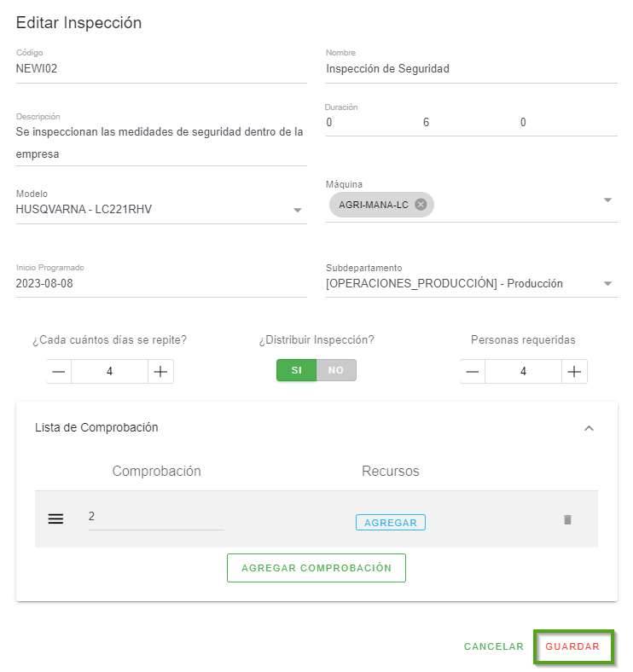Delete the checklist row with trash icon

pyautogui.click(x=567, y=519)
